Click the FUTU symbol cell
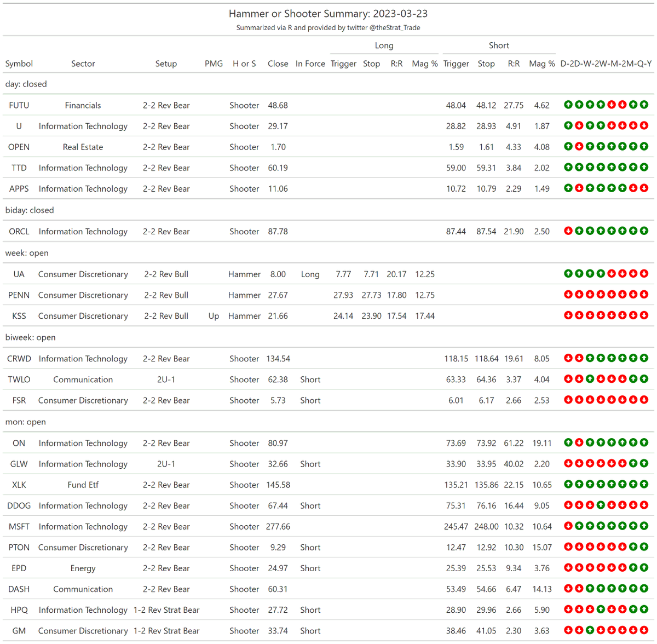Viewport: 657px width, 644px height. 19,105
